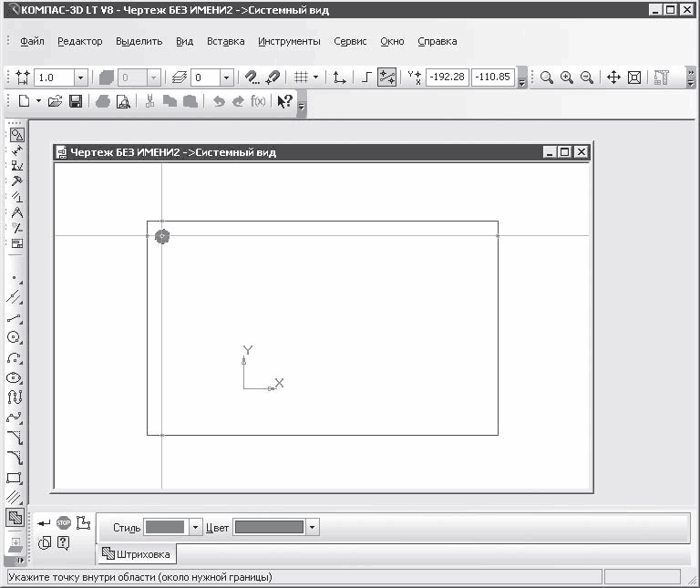Toggle orthogonal drawing mode

[x=365, y=78]
